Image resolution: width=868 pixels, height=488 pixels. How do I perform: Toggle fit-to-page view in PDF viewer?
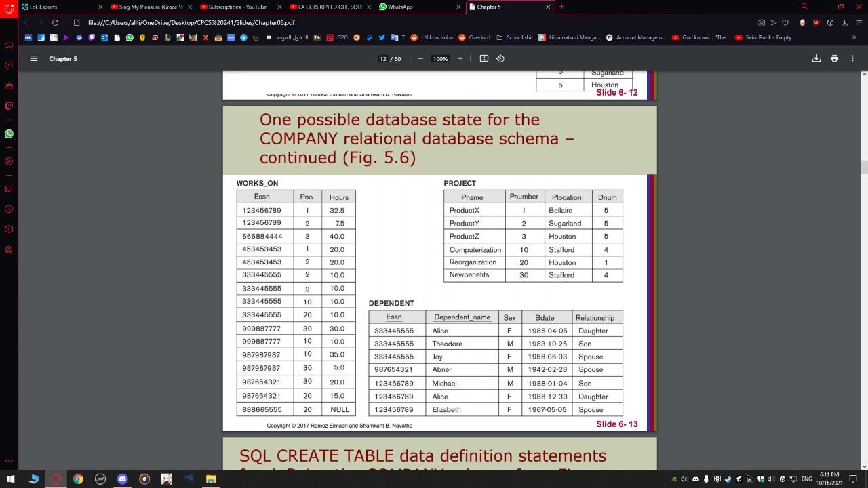[484, 59]
